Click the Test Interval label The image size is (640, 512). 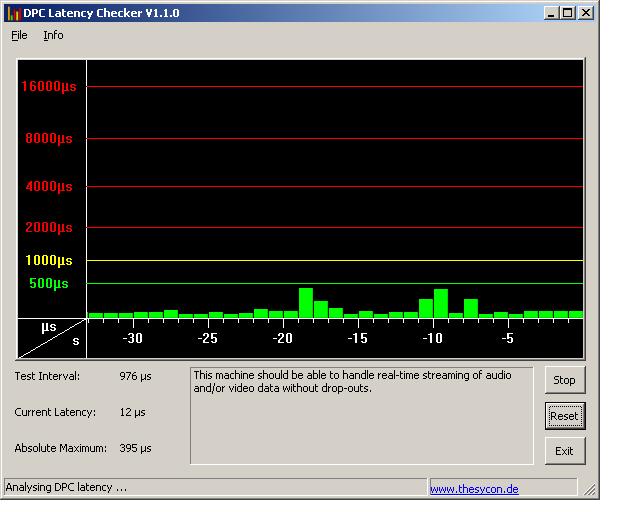pos(47,376)
